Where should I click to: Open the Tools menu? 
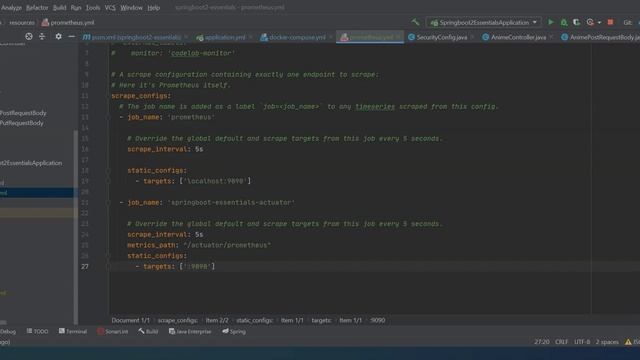click(x=93, y=8)
